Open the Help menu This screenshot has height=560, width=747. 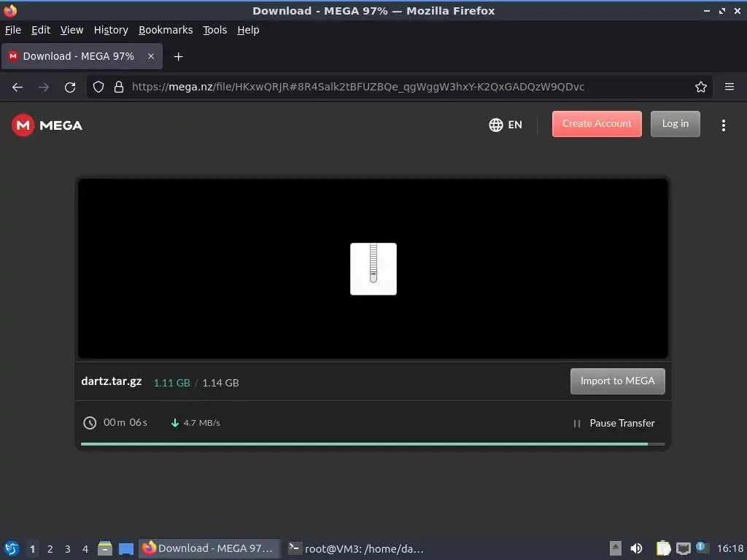coord(248,30)
